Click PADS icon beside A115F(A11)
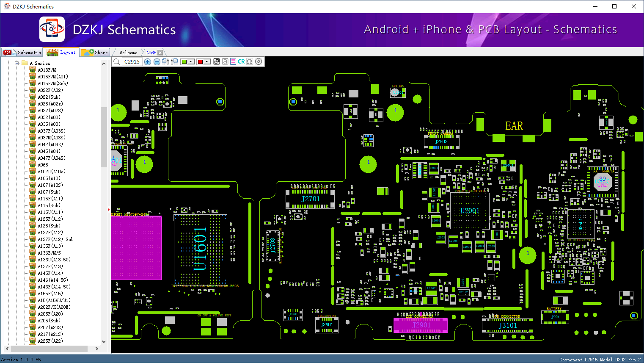Screen dimensions: 644x363 [33, 199]
